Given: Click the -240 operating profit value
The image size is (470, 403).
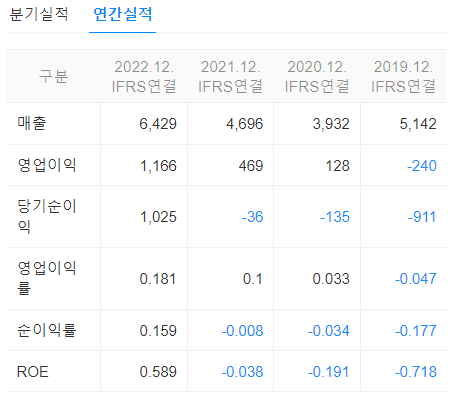Looking at the screenshot, I should click(422, 165).
